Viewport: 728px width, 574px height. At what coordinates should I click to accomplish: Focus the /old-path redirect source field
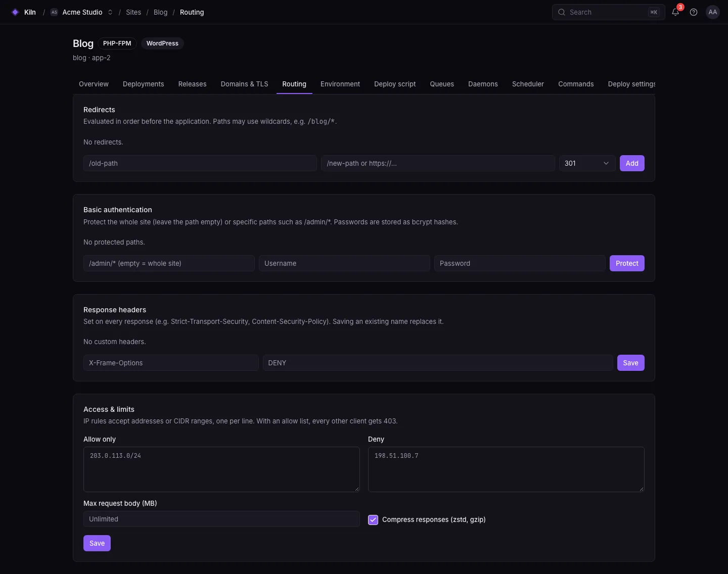coord(200,163)
